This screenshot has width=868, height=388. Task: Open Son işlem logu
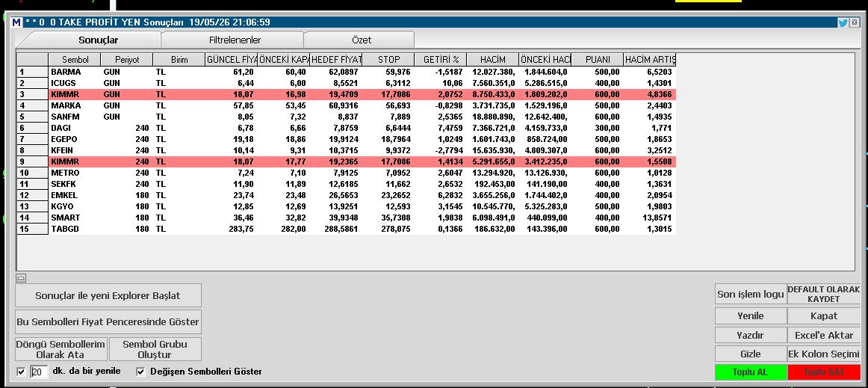(x=751, y=295)
